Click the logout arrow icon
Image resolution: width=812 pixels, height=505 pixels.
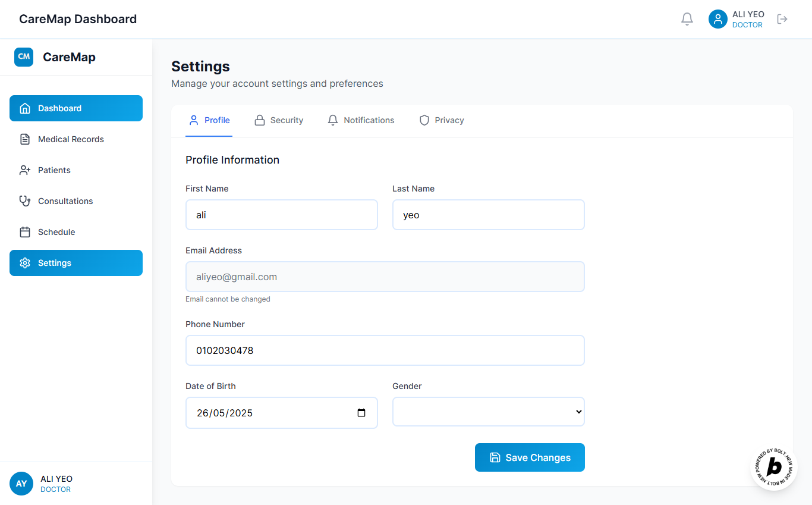[782, 19]
